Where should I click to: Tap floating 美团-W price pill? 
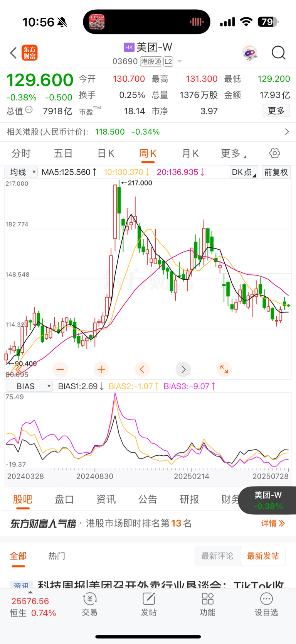coord(268,500)
